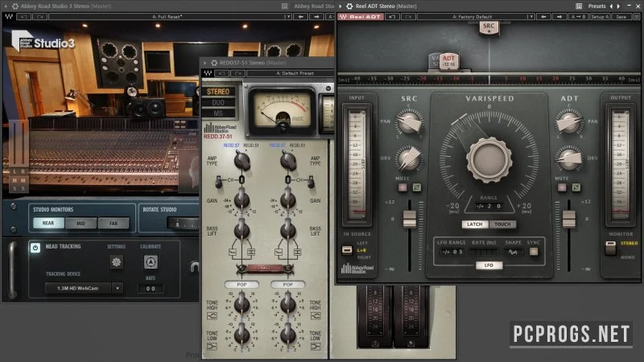Undo in REDD37-51 toolbar
Image resolution: width=644 pixels, height=362 pixels.
click(x=222, y=73)
